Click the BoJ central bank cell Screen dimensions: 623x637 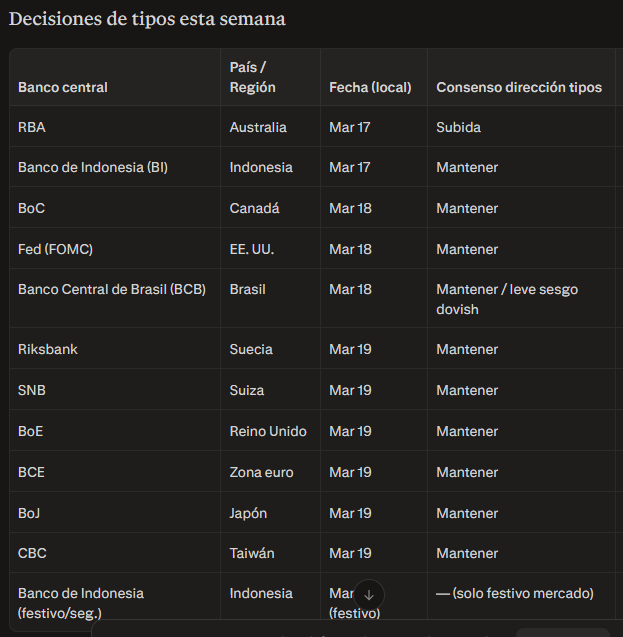tap(30, 513)
